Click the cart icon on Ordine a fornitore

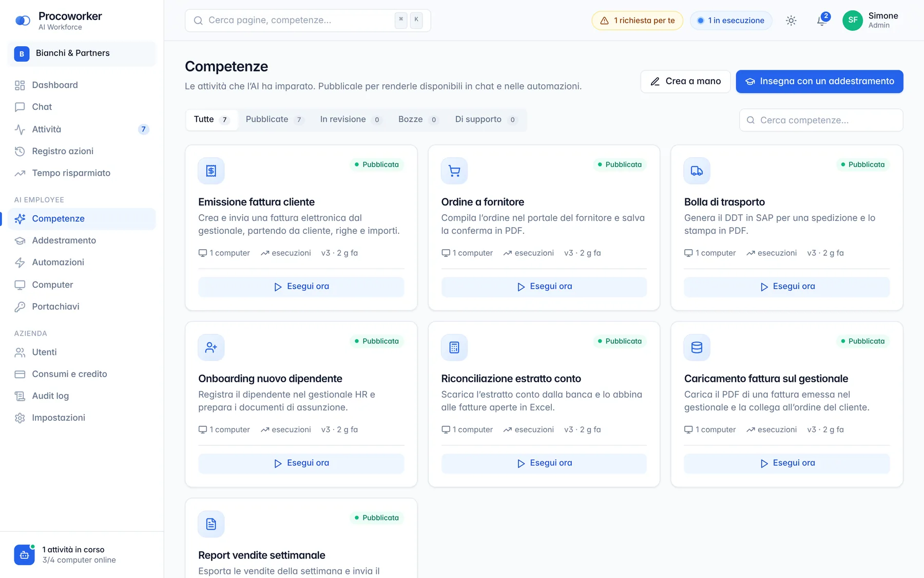[x=454, y=171]
